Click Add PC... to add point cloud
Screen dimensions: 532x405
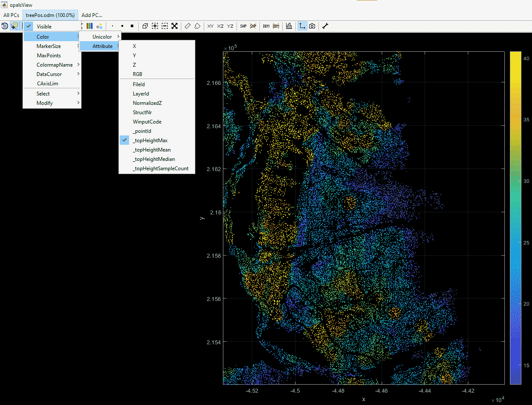tap(92, 15)
